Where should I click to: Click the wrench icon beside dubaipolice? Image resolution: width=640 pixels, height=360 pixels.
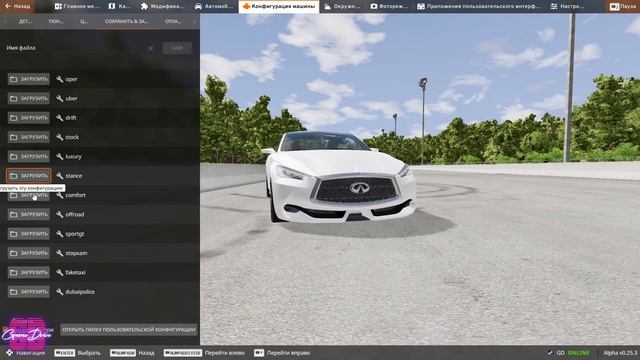point(60,292)
